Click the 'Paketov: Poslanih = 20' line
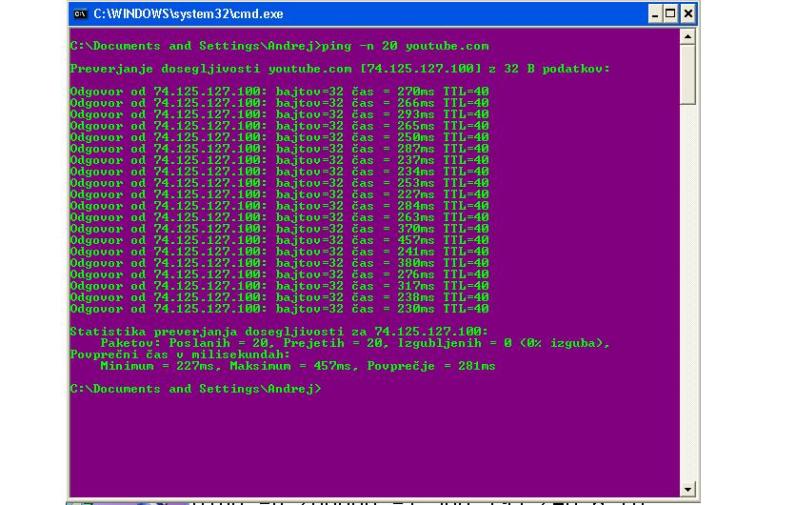 355,343
